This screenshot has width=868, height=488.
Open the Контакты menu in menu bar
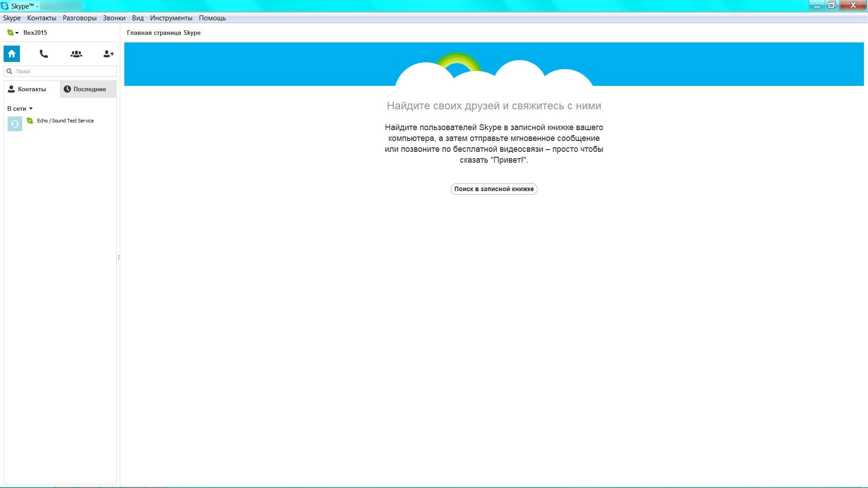click(x=42, y=18)
